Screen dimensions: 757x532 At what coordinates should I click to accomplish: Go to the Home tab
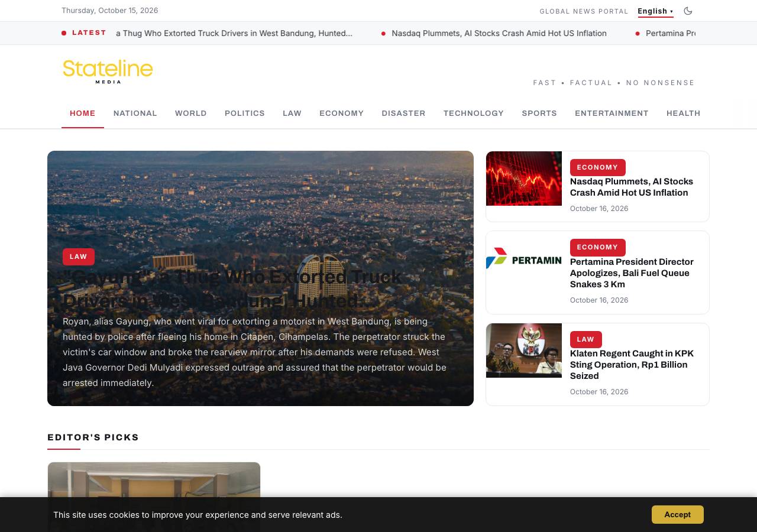click(83, 113)
